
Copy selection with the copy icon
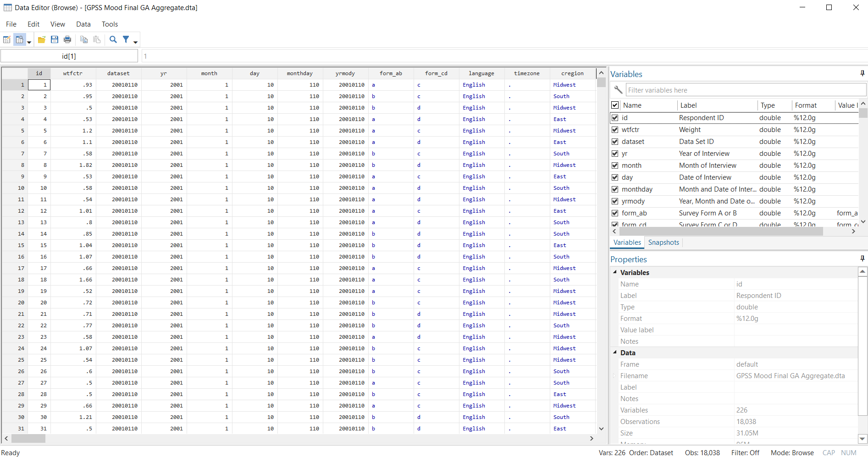point(84,39)
